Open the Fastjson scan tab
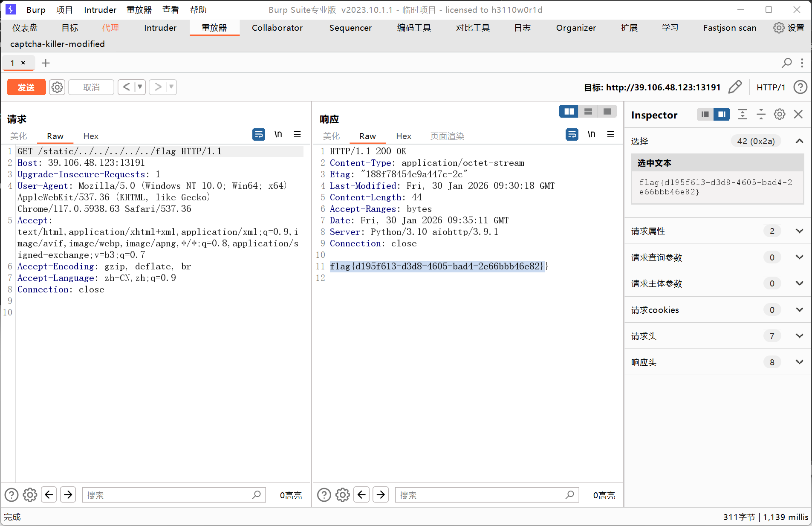 coord(730,28)
